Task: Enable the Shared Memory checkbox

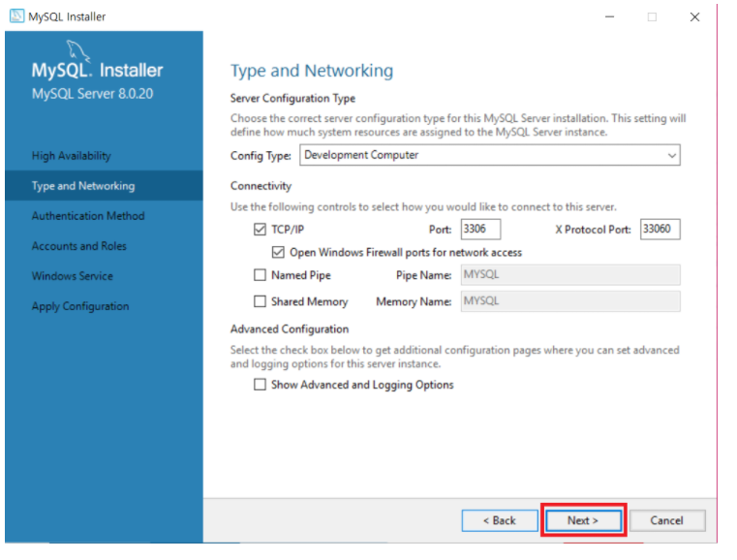Action: click(x=260, y=301)
